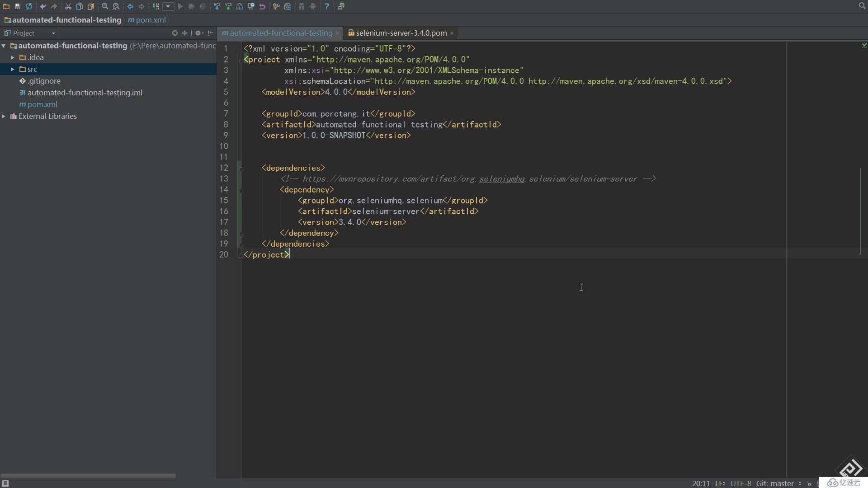Click the Back navigation arrow

click(x=130, y=6)
